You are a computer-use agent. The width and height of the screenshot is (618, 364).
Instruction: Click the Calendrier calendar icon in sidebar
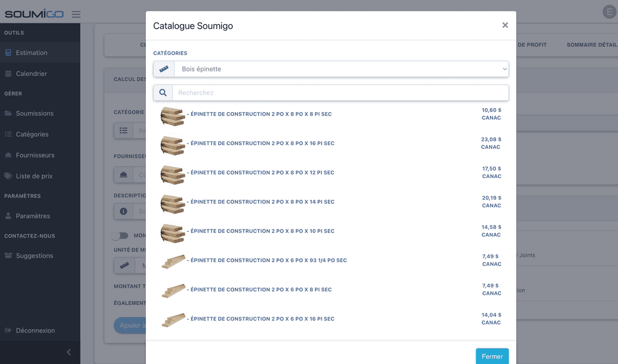(8, 74)
